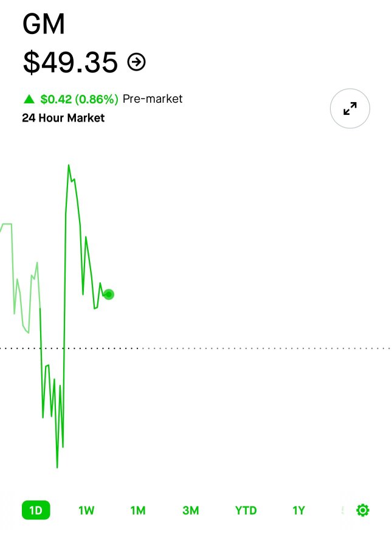The width and height of the screenshot is (392, 540).
Task: Open the 24 Hour Market label
Action: pos(63,118)
